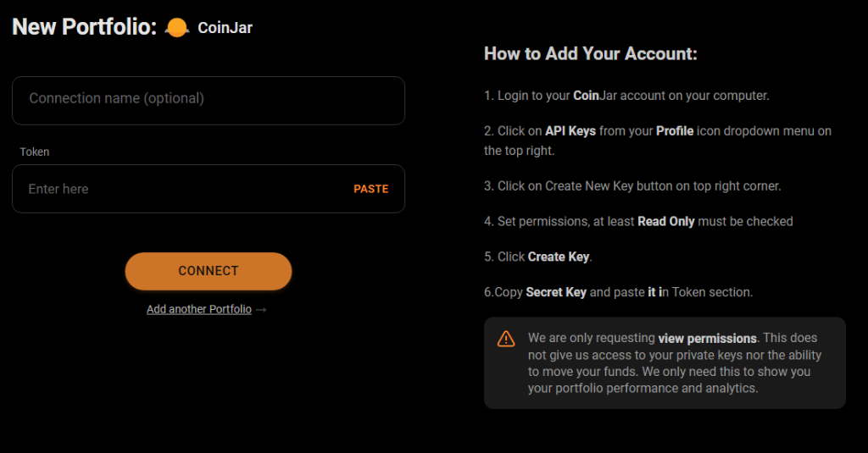This screenshot has height=453, width=868.
Task: Click the CoinJar name next to logo
Action: [225, 28]
